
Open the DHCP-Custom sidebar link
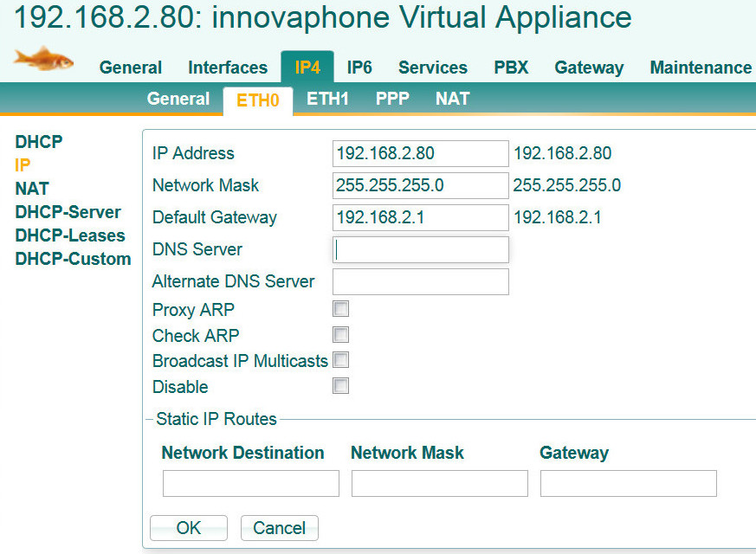(x=73, y=259)
